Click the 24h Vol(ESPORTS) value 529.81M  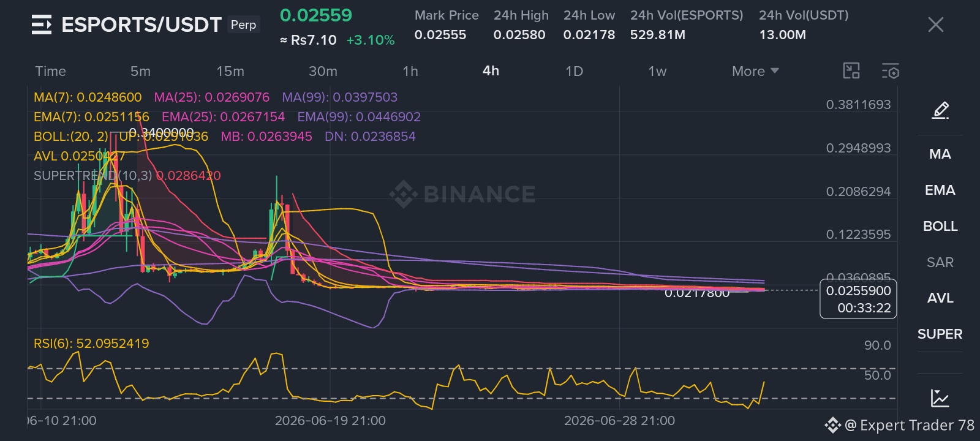click(658, 35)
